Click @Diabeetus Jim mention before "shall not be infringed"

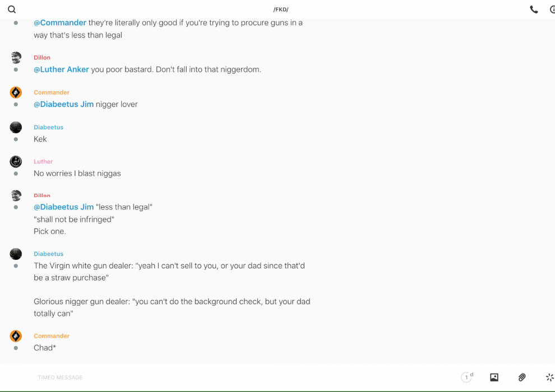(x=63, y=207)
